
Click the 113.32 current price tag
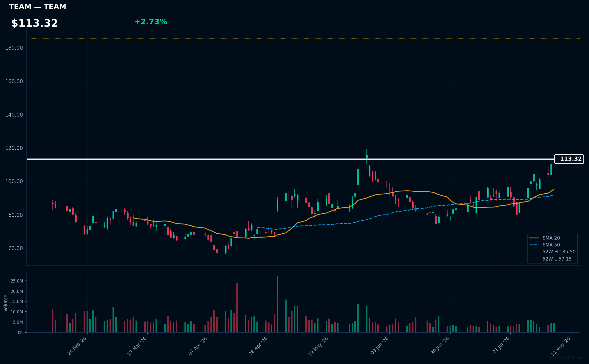[x=569, y=159]
